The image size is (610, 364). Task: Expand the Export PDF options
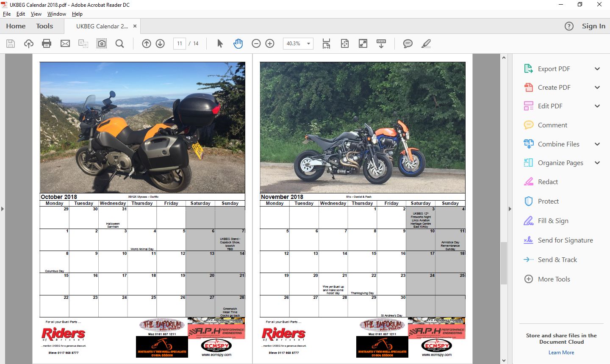pyautogui.click(x=597, y=69)
